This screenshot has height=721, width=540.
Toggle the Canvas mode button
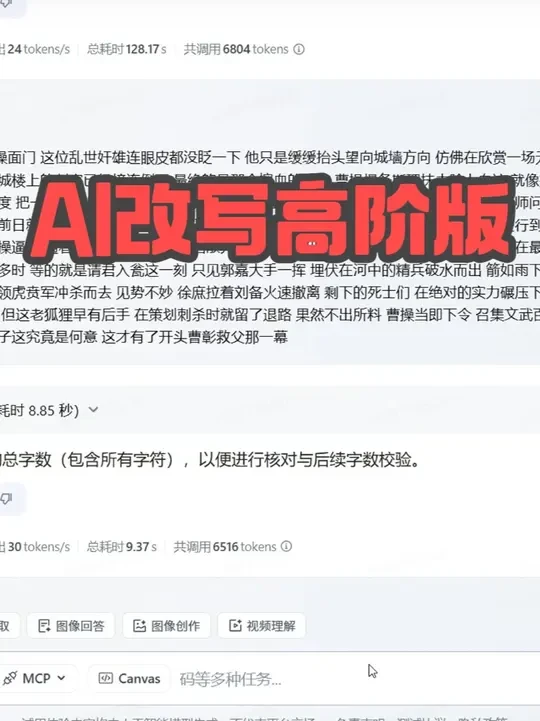click(x=129, y=678)
